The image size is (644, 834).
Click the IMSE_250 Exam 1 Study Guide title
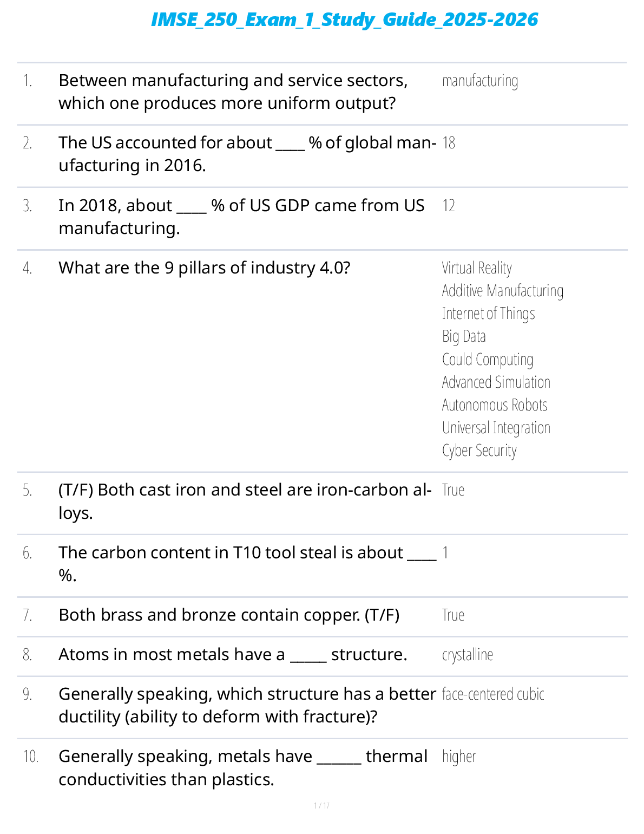pos(344,20)
